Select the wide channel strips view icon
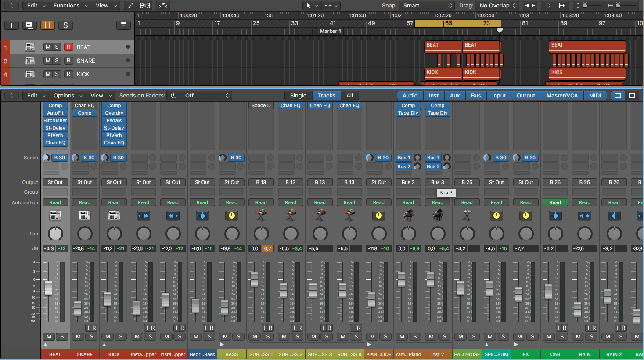The height and width of the screenshot is (360, 644). point(632,96)
